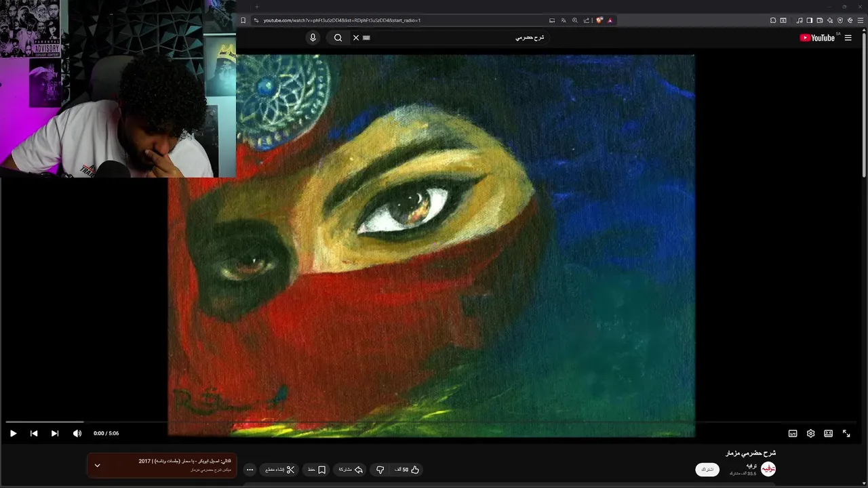Open Brave Shields lion icon

coord(599,20)
